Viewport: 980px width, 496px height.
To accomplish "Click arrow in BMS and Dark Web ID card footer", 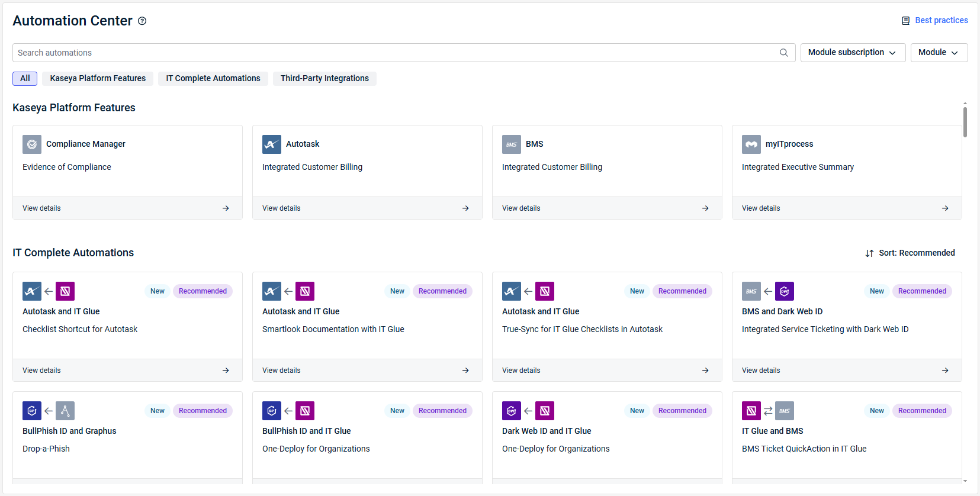I will pyautogui.click(x=945, y=371).
